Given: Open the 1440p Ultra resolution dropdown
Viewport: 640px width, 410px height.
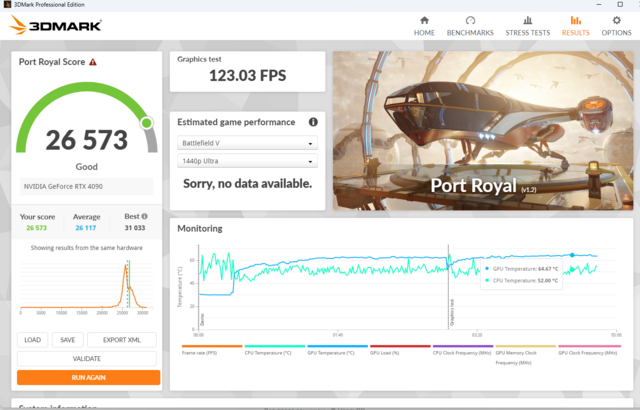Looking at the screenshot, I should pos(247,161).
